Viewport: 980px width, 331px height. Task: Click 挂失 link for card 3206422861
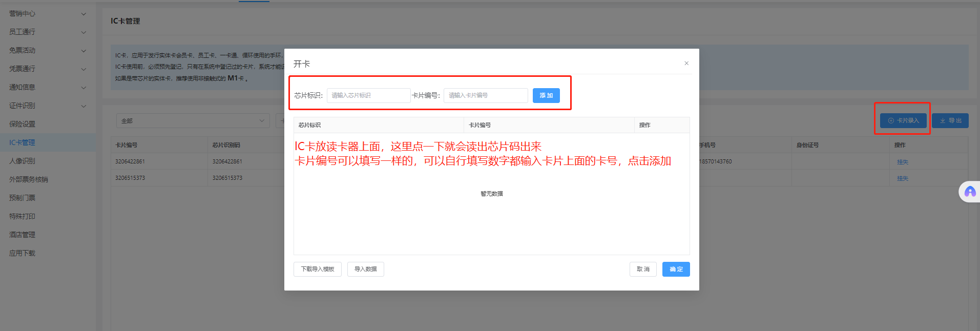903,162
